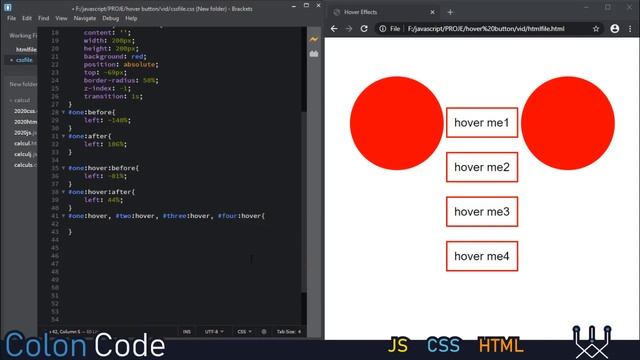Open the 2020css file in sidebar

tap(25, 111)
